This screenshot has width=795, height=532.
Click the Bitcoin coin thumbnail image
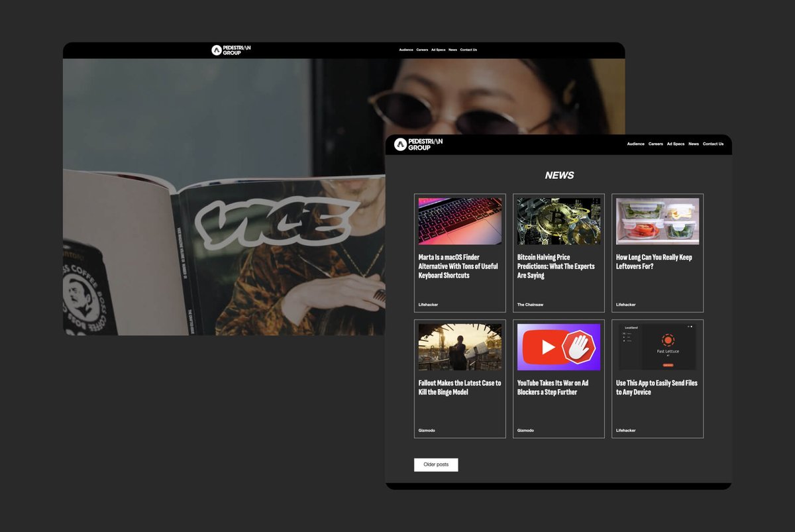(x=558, y=221)
